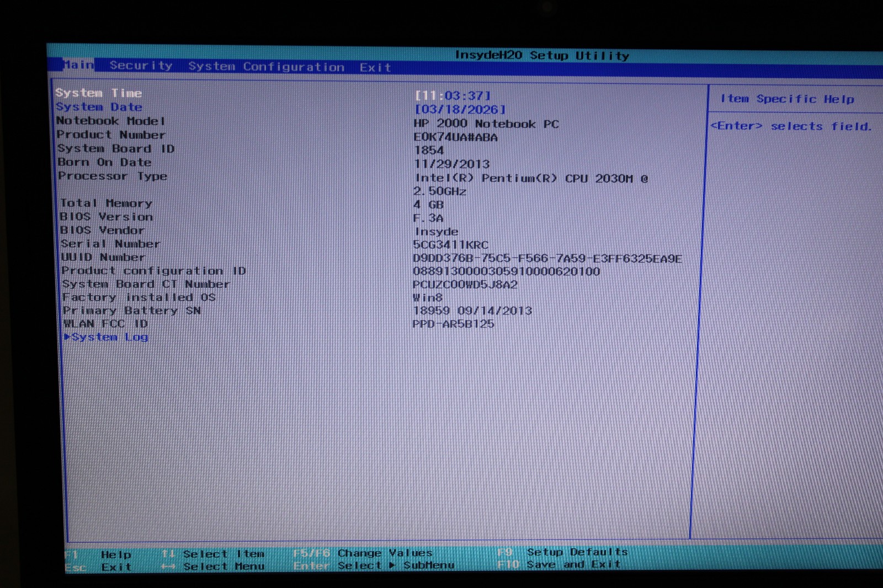The image size is (883, 588).
Task: Click Intel(R) Pentium(R) CPU 2030M value
Action: 531,179
